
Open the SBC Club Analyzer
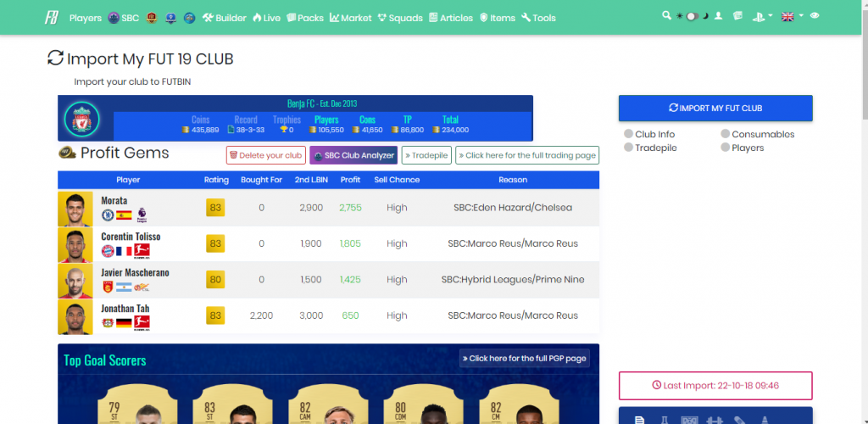coord(353,155)
